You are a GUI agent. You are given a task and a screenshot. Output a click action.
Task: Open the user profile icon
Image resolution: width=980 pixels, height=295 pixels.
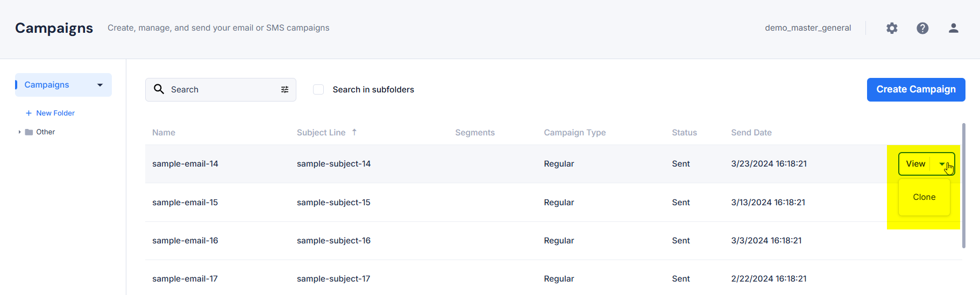(x=953, y=28)
